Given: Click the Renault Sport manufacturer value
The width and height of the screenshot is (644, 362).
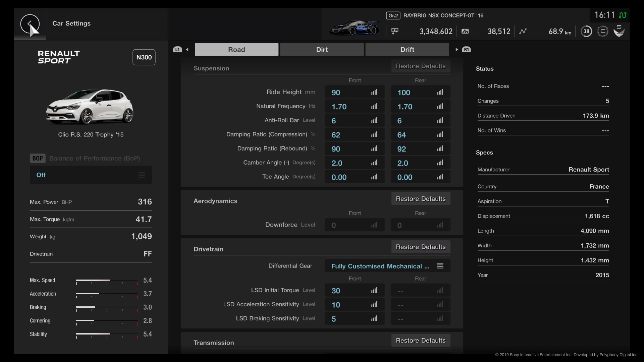Looking at the screenshot, I should click(589, 170).
